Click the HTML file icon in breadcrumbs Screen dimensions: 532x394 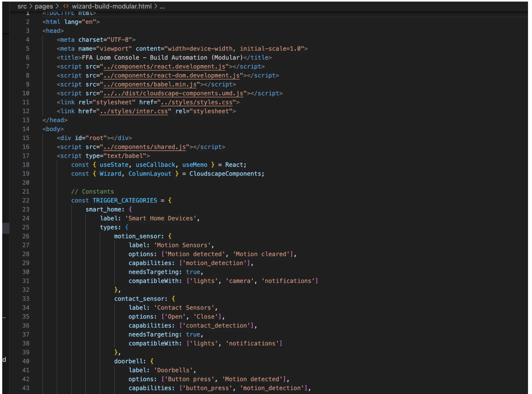click(66, 6)
